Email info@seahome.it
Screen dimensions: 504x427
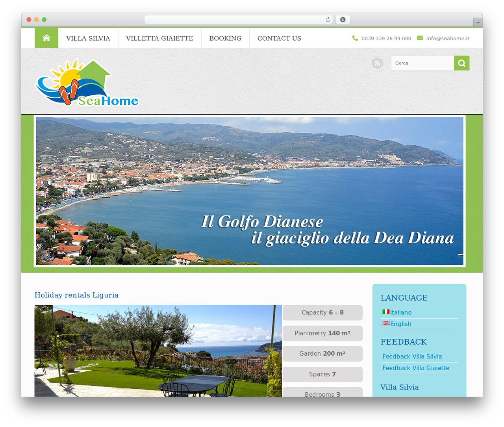[x=448, y=38]
